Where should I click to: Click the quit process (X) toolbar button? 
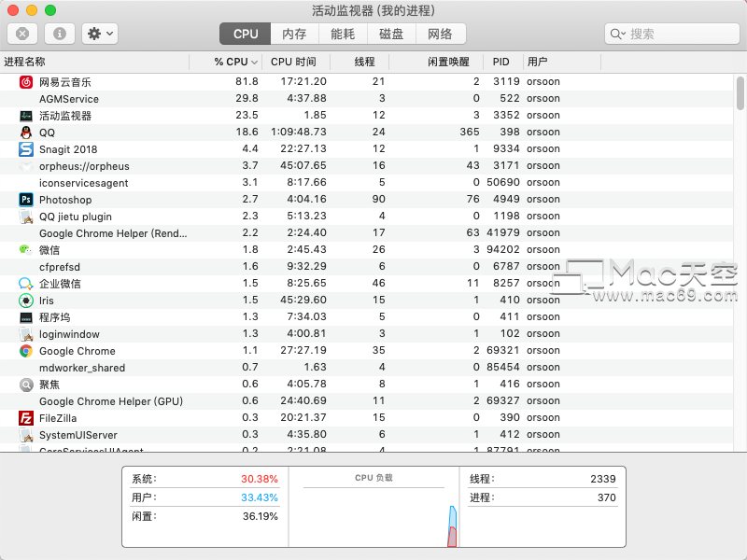click(22, 34)
